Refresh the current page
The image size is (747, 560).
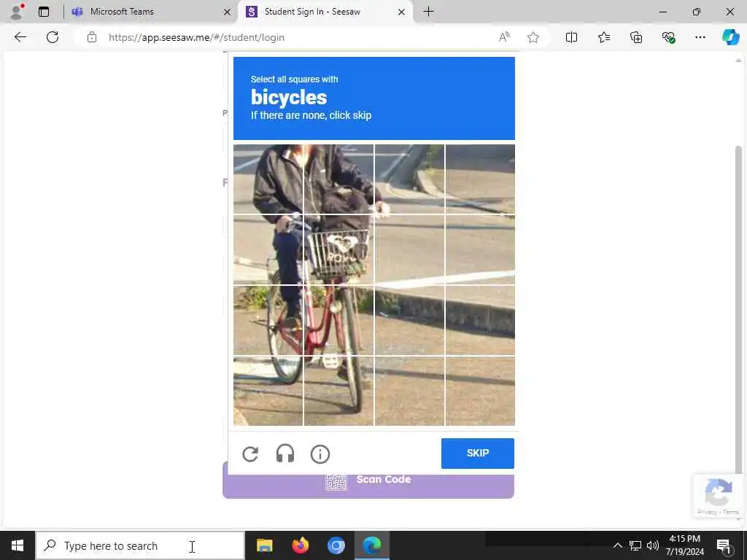click(x=53, y=37)
